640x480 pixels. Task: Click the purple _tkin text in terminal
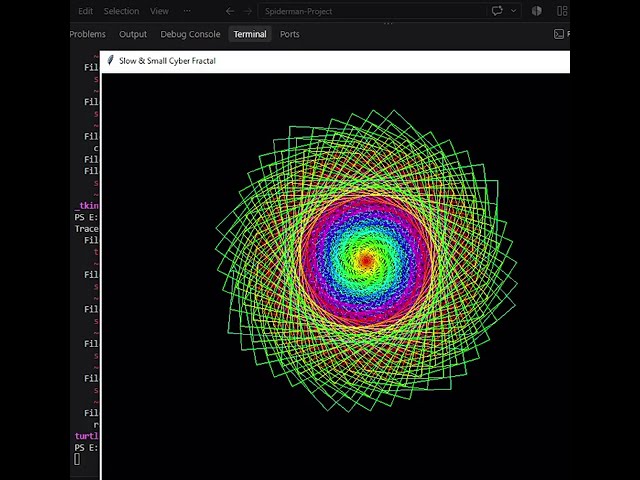(x=87, y=206)
